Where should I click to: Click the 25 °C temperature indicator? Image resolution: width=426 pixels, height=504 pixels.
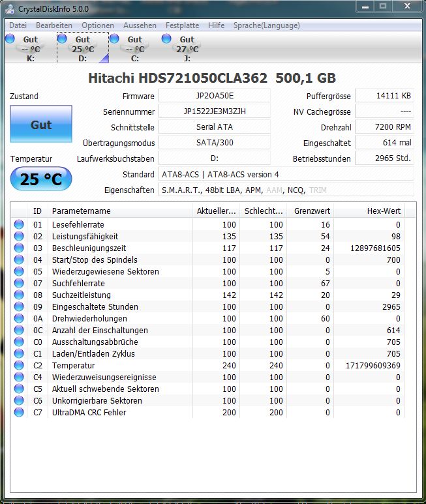pyautogui.click(x=41, y=179)
